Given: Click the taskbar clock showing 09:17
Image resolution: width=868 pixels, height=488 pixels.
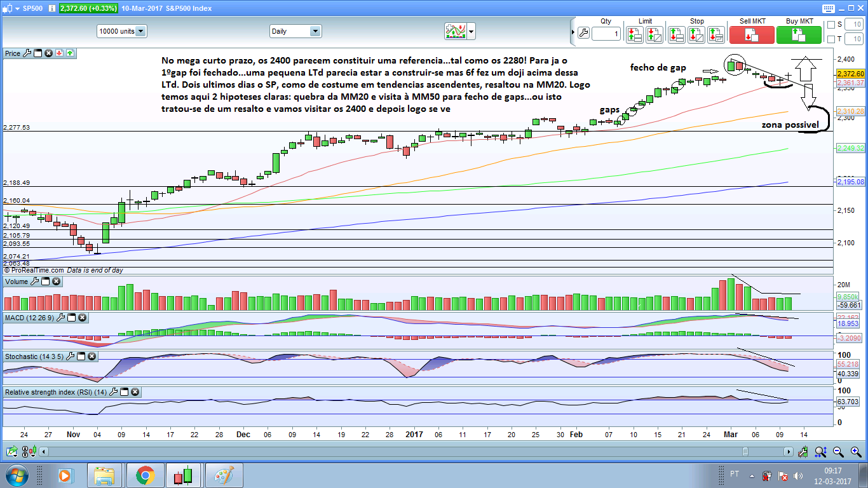Looking at the screenshot, I should [834, 475].
